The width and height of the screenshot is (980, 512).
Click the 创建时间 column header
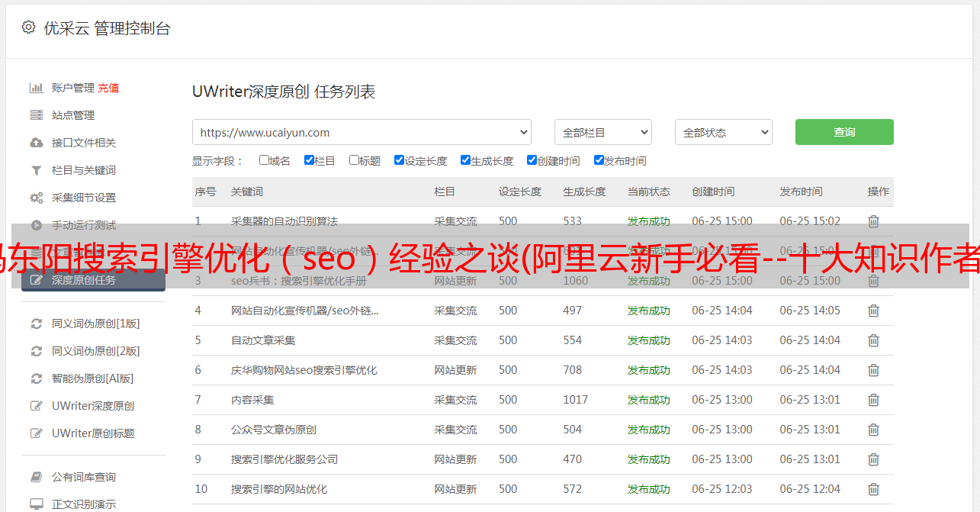point(713,192)
